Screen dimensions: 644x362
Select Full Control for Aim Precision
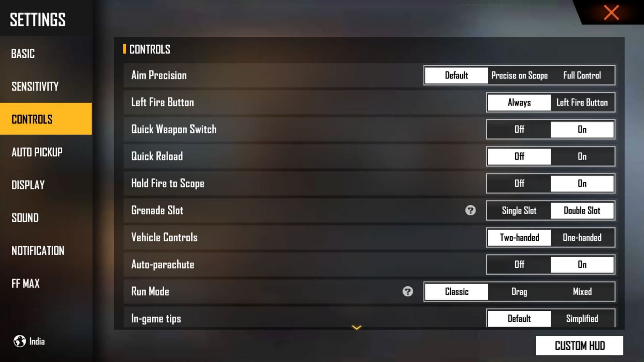(582, 75)
